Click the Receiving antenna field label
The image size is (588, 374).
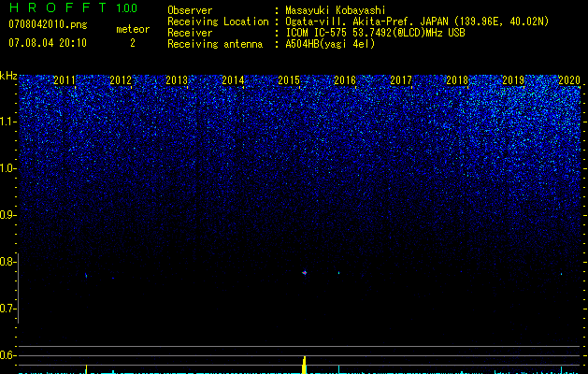click(215, 44)
